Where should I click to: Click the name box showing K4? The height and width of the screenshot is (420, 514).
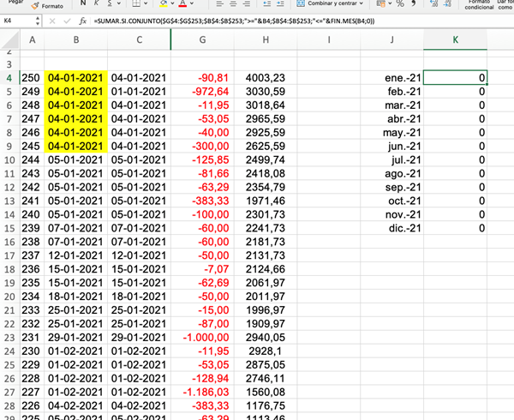tap(17, 20)
